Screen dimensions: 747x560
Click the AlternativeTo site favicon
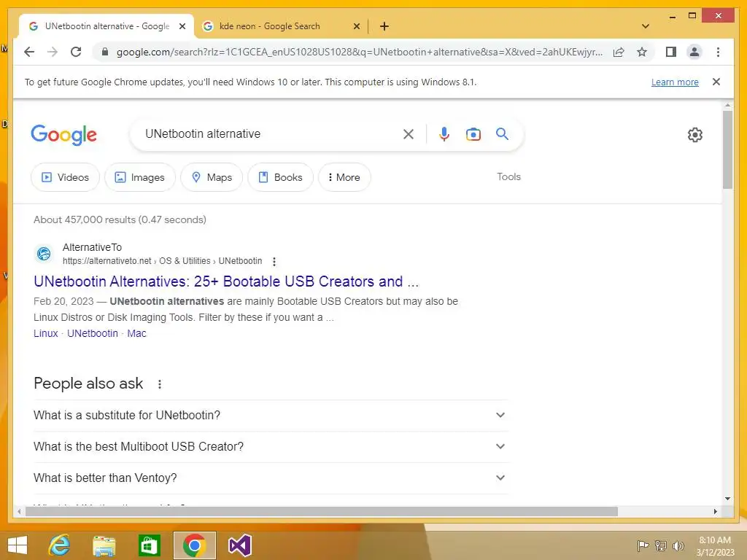point(44,254)
